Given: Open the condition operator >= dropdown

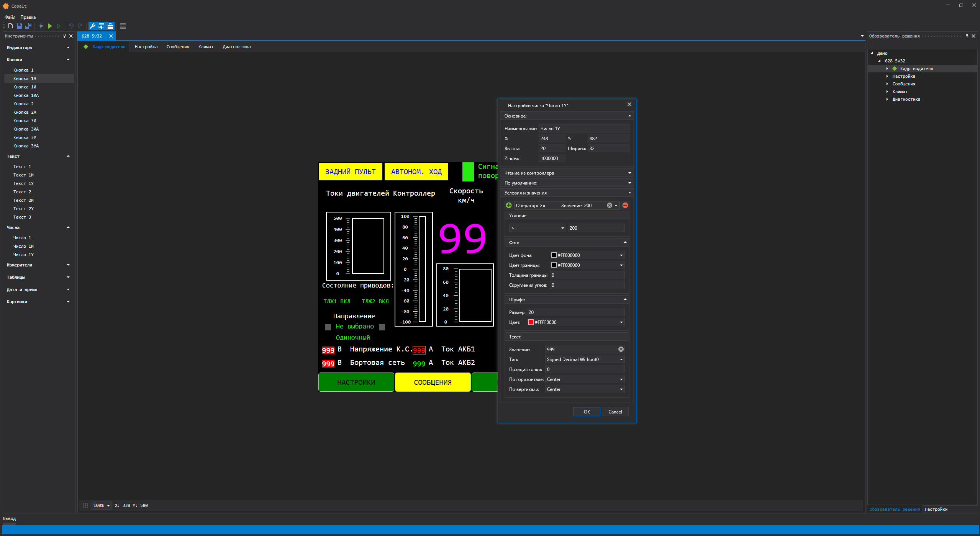Looking at the screenshot, I should 537,228.
